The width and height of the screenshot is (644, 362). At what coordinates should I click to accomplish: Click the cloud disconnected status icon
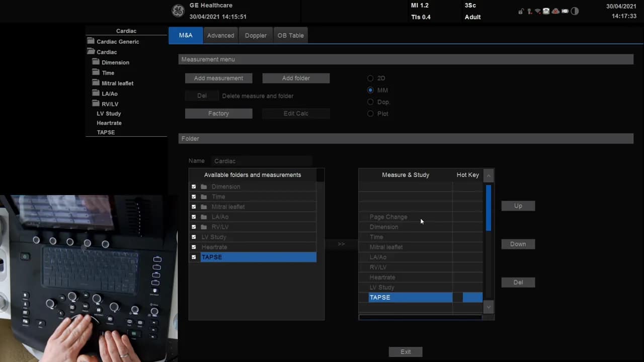point(555,12)
